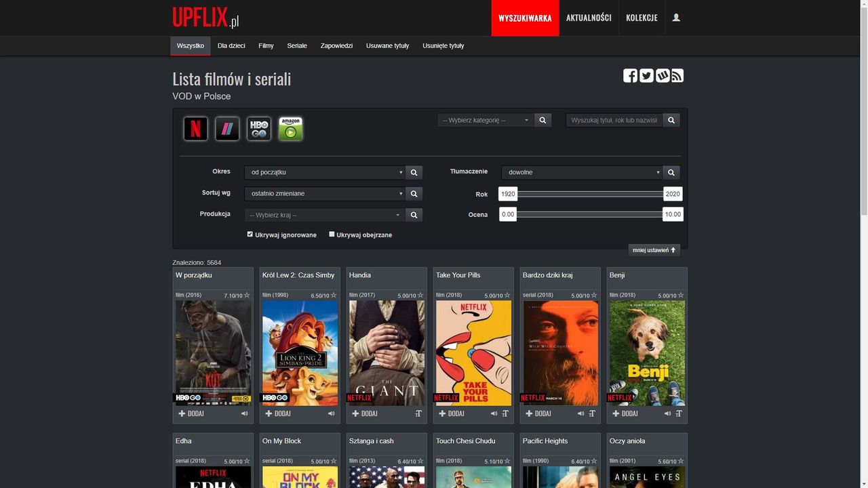Screen dimensions: 868x488
Task: Toggle Ukrywaj obejrzane checkbox
Action: [332, 234]
